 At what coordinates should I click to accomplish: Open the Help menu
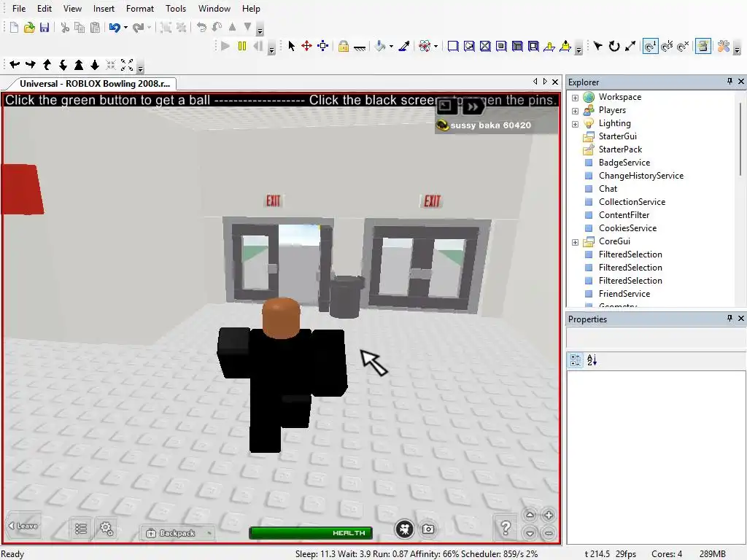[x=251, y=9]
